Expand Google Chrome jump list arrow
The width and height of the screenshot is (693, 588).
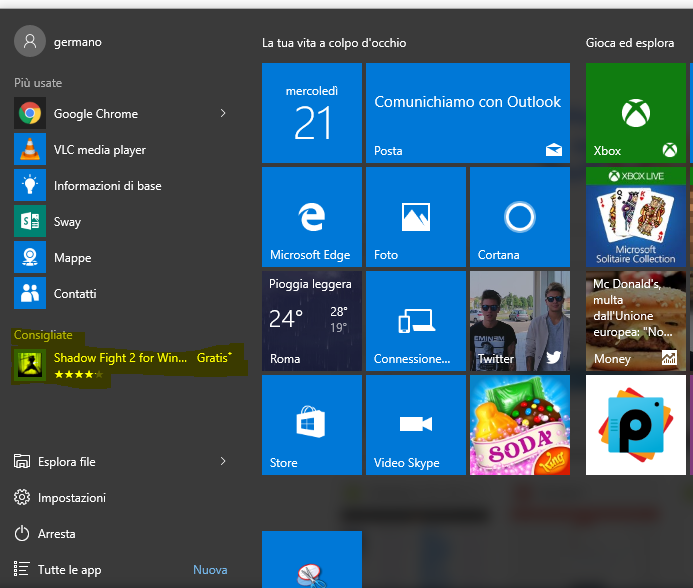(x=223, y=113)
